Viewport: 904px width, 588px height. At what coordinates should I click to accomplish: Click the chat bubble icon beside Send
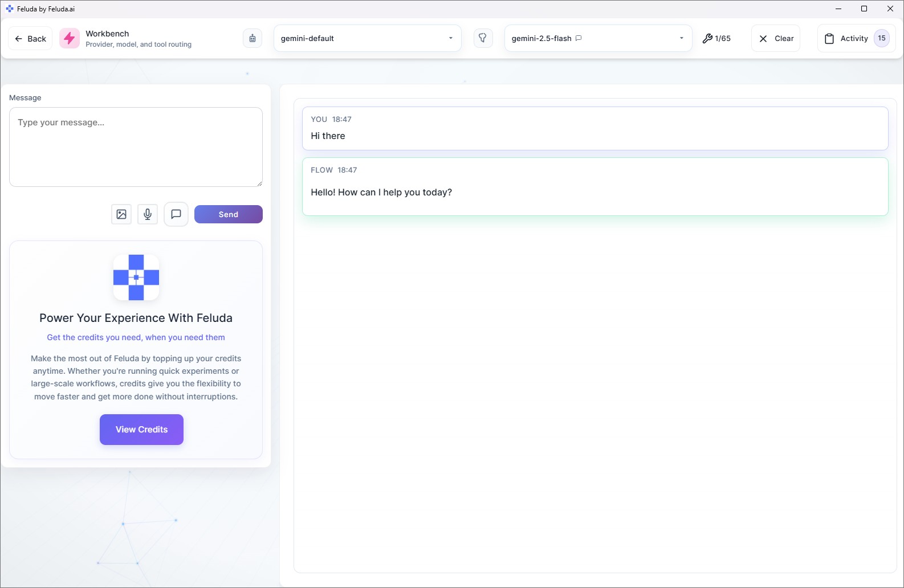pyautogui.click(x=176, y=214)
